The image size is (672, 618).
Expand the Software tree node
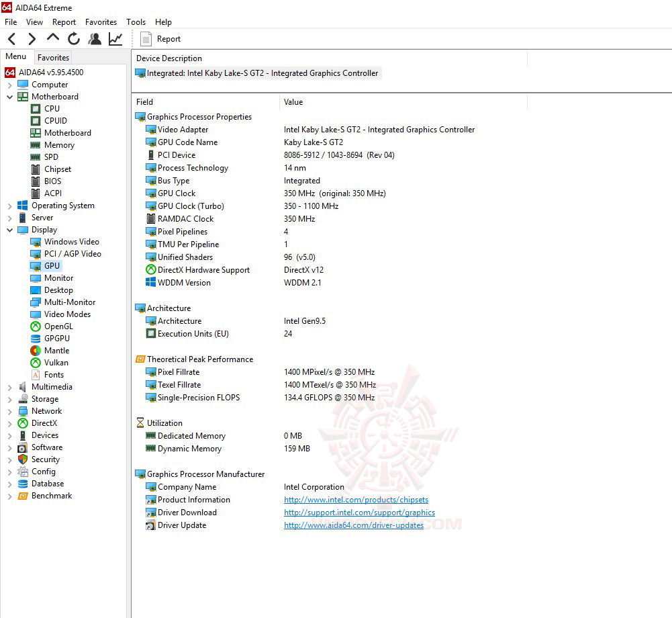click(9, 448)
